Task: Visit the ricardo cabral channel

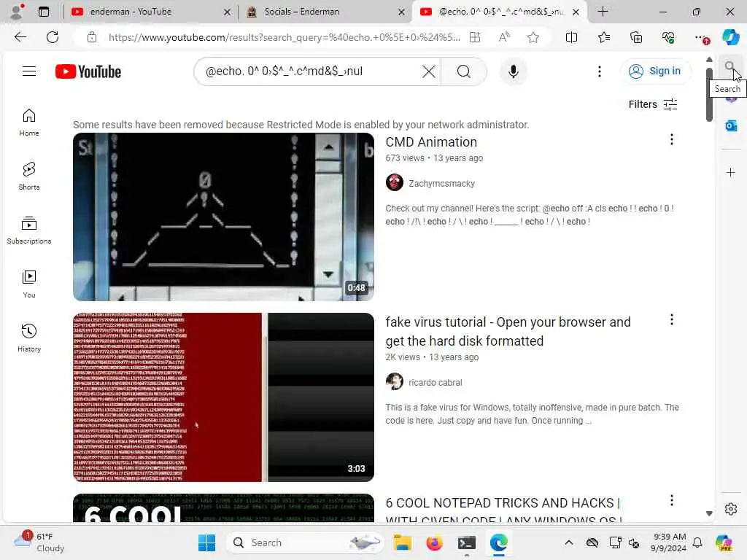Action: pos(435,382)
